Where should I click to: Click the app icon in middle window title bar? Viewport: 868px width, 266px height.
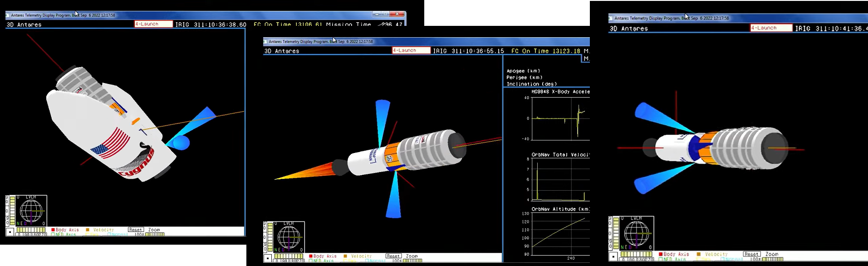[265, 41]
